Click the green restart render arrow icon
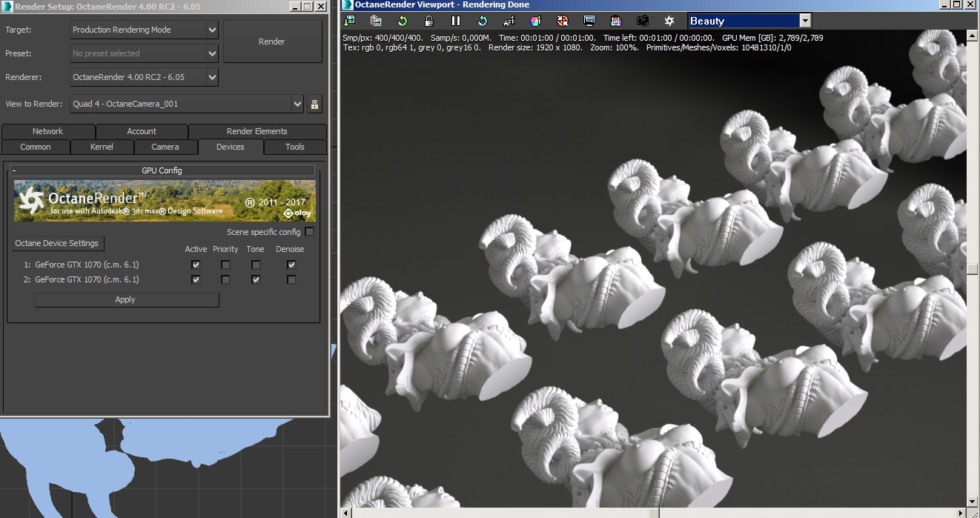 coord(403,21)
